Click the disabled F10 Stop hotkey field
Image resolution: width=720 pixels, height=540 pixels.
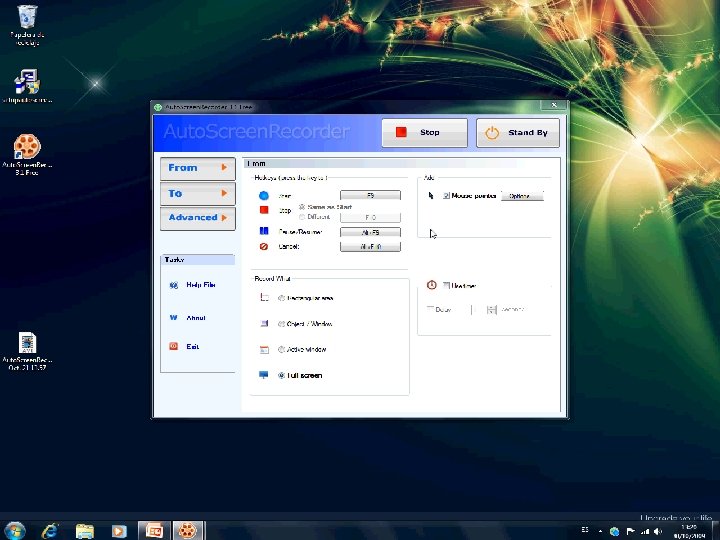[370, 217]
